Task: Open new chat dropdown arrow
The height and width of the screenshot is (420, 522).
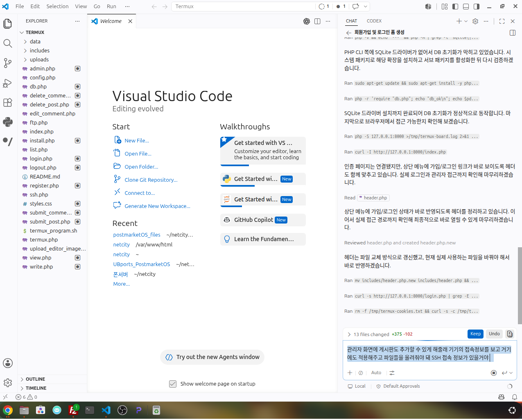Action: pyautogui.click(x=466, y=21)
